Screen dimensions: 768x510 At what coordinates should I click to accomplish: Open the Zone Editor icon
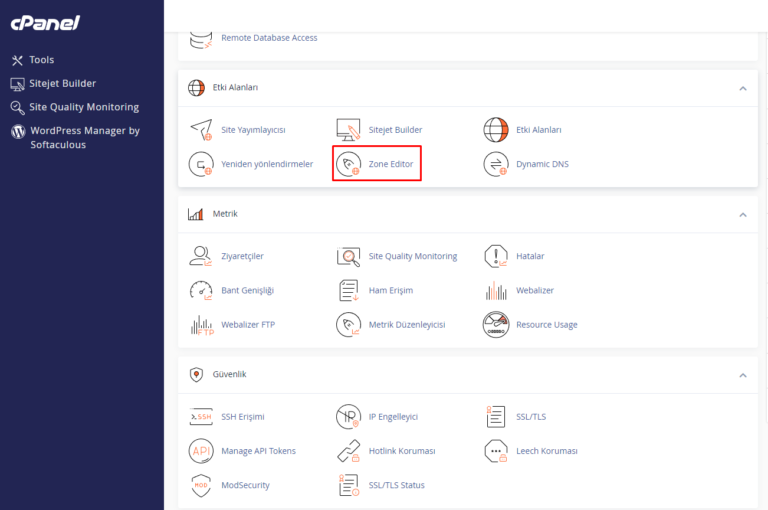tap(349, 164)
